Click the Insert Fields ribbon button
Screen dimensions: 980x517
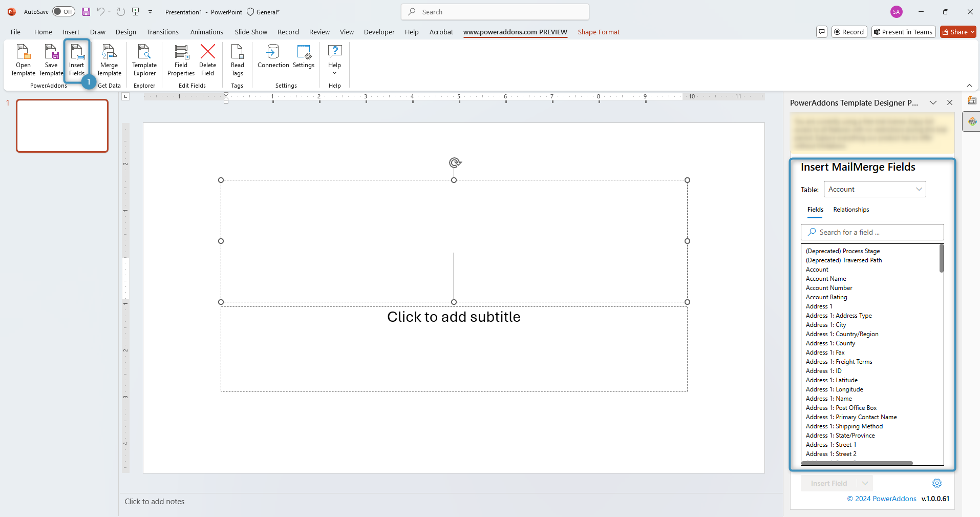[77, 60]
